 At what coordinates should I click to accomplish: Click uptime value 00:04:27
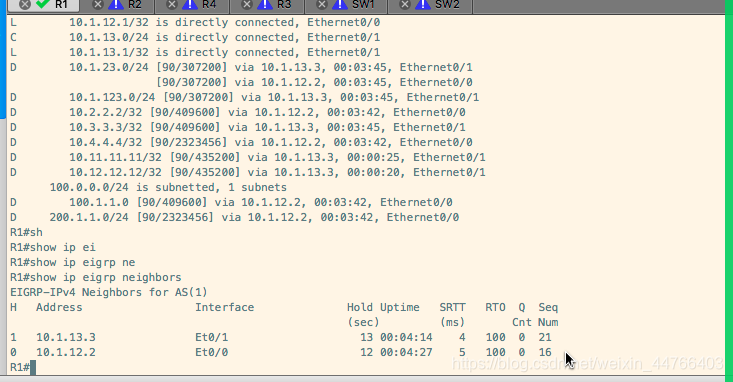[x=406, y=352]
